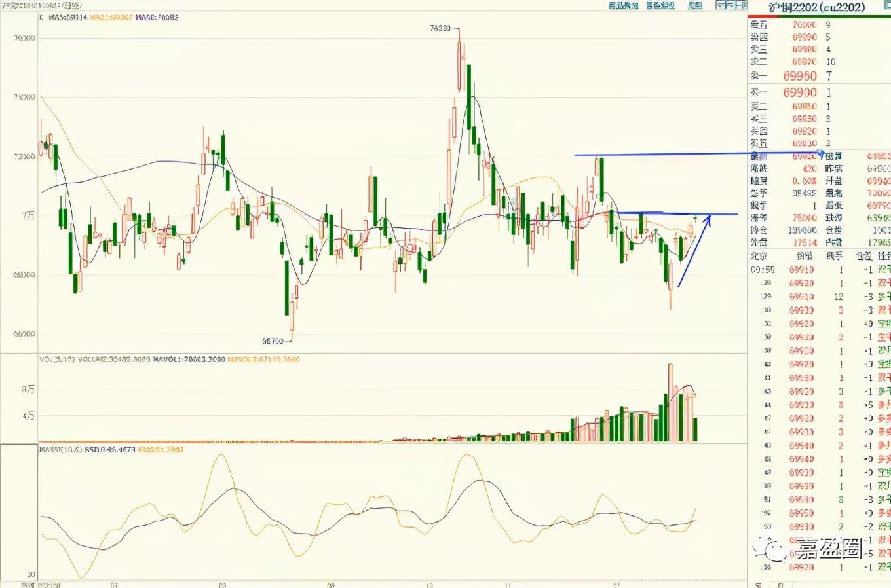This screenshot has height=588, width=891.
Task: Click the 外盘 value 17514
Action: 805,242
